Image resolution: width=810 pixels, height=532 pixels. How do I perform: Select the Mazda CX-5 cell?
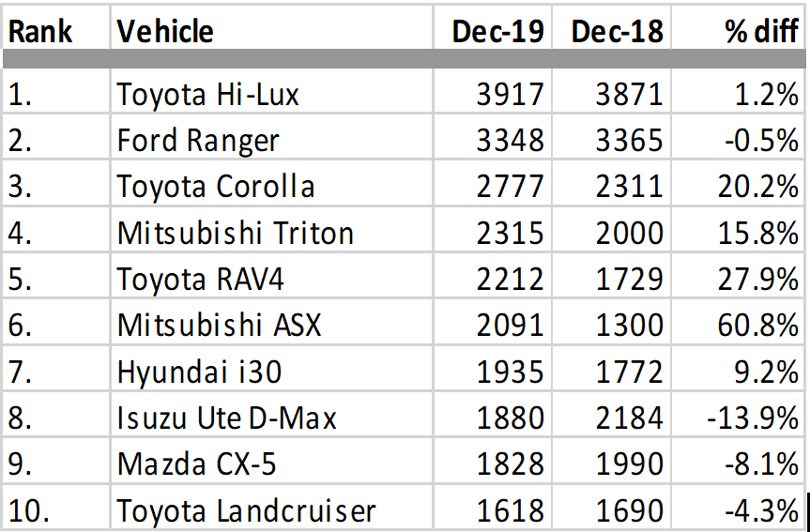(x=195, y=464)
